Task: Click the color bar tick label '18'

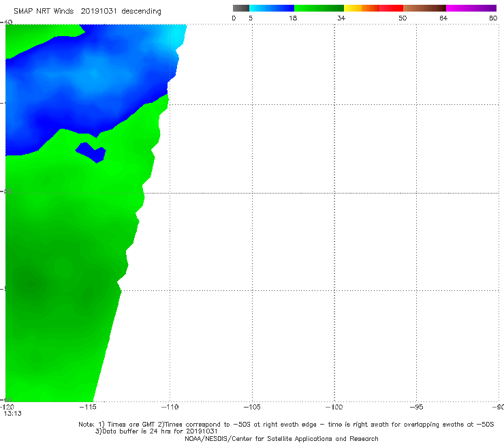Action: (293, 18)
